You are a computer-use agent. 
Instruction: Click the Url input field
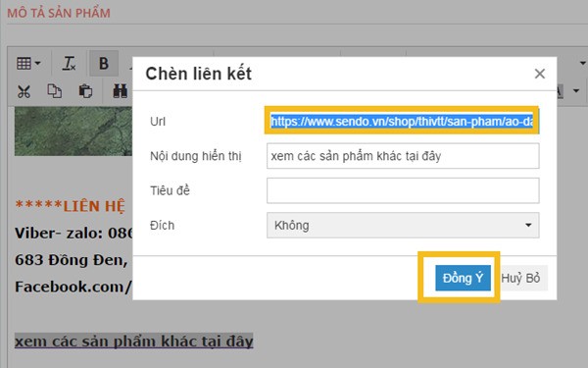tap(402, 121)
